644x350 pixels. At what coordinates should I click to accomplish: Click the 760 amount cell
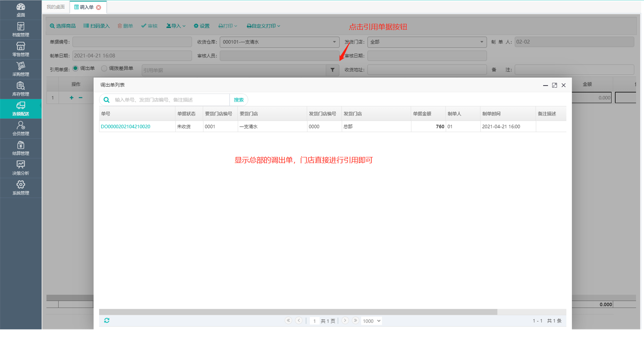click(428, 127)
